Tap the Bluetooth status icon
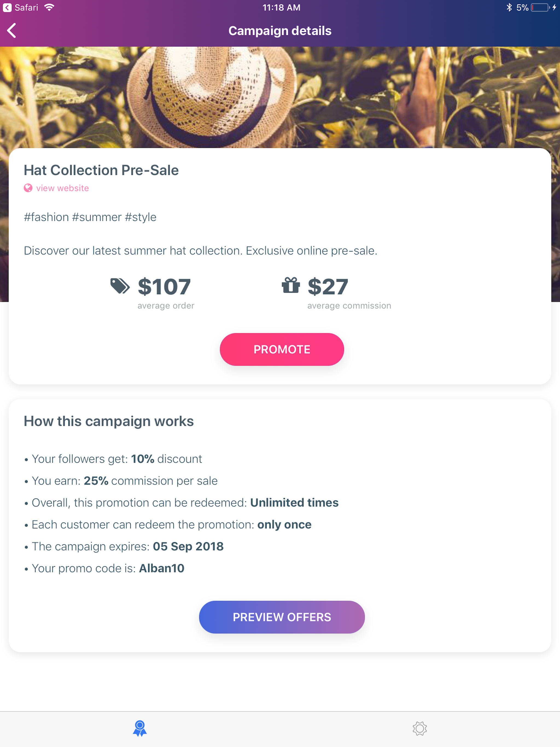This screenshot has height=747, width=560. click(509, 7)
